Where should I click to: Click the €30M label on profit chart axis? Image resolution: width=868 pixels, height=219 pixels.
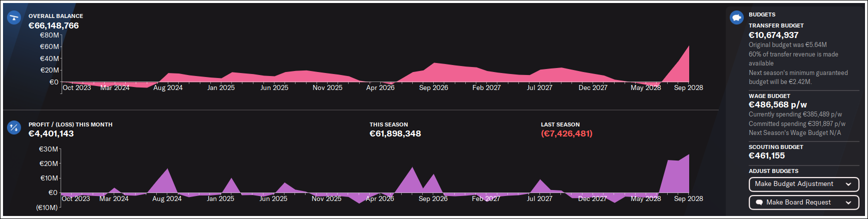(49, 149)
